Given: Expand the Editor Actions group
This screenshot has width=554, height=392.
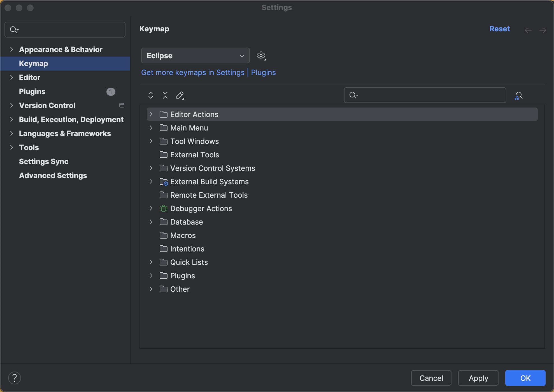Looking at the screenshot, I should click(151, 114).
